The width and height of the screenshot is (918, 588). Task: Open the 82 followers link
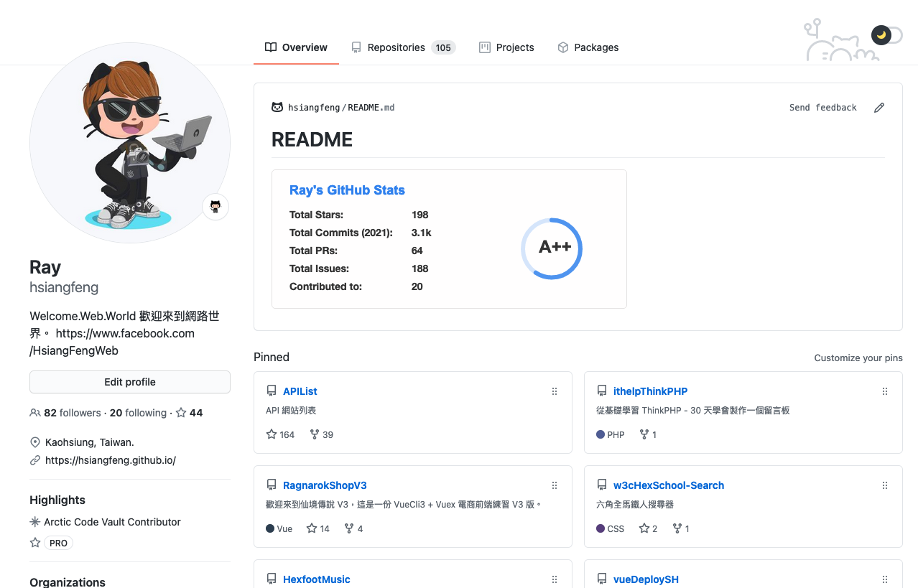pos(72,413)
